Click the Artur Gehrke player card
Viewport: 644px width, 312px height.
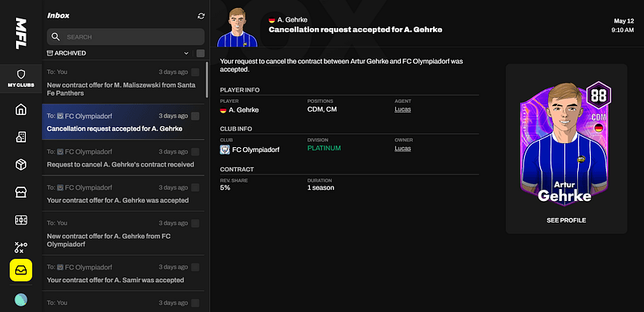click(x=564, y=143)
